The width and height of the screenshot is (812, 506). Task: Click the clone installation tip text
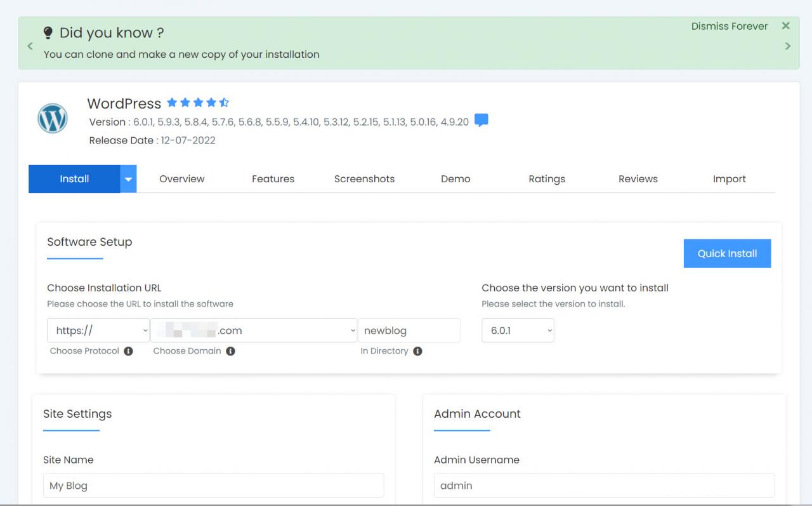pos(181,55)
